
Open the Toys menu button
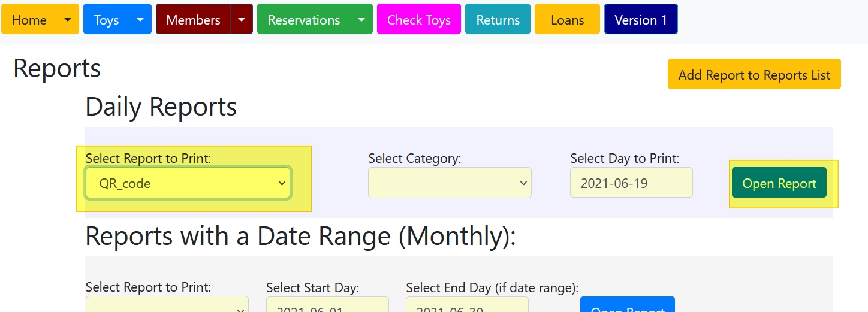click(106, 20)
